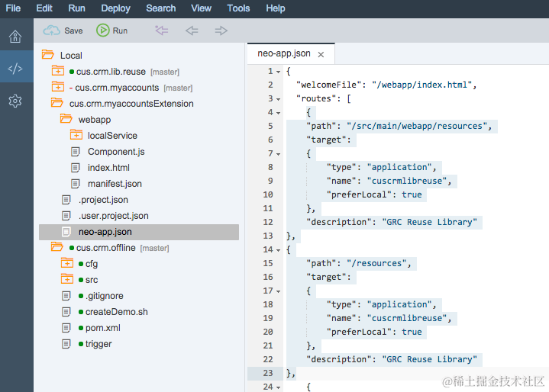Open the Tools menu
The width and height of the screenshot is (549, 392).
point(238,8)
